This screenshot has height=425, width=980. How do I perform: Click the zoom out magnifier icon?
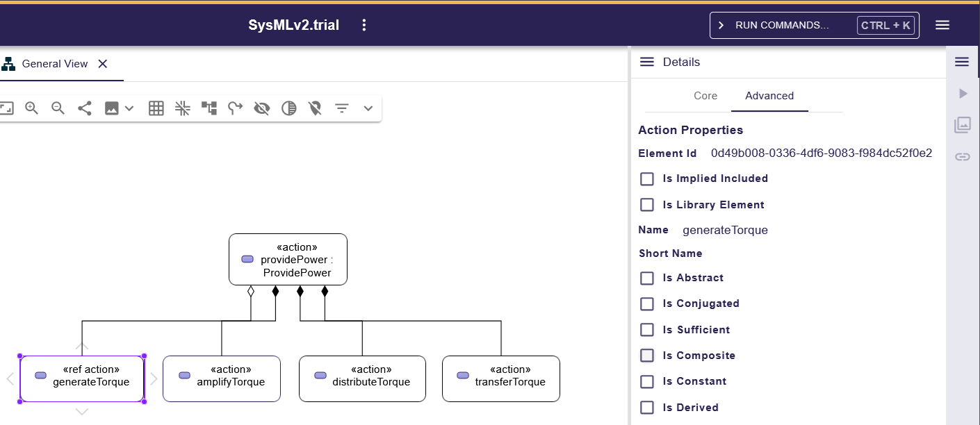tap(58, 108)
